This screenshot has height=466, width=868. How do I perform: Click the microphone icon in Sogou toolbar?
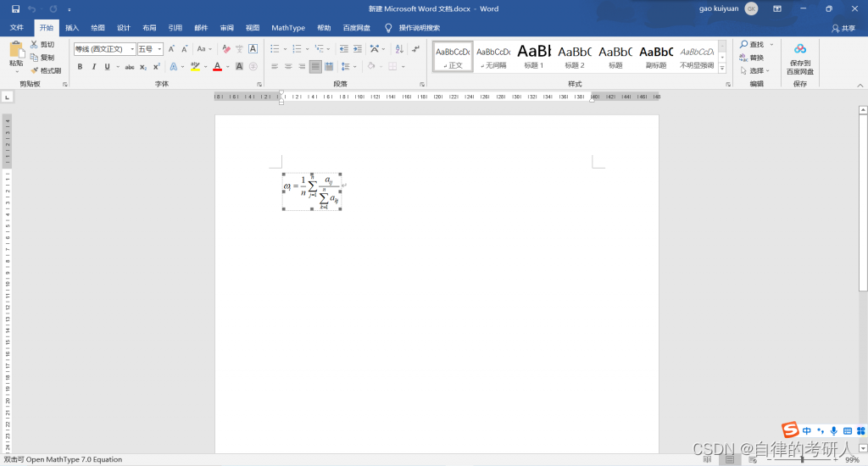click(x=834, y=430)
